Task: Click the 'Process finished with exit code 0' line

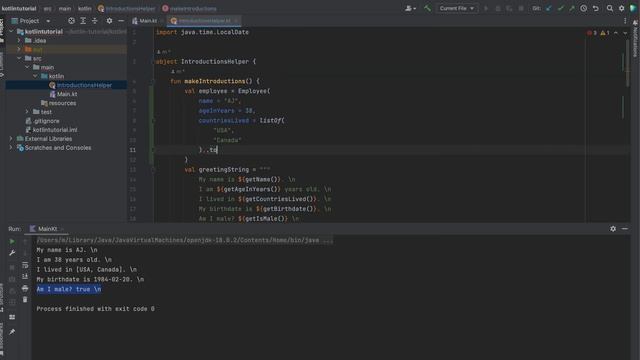Action: 96,309
